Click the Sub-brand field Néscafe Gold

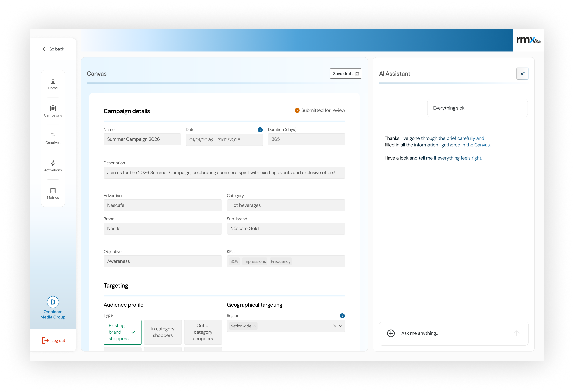coord(286,229)
